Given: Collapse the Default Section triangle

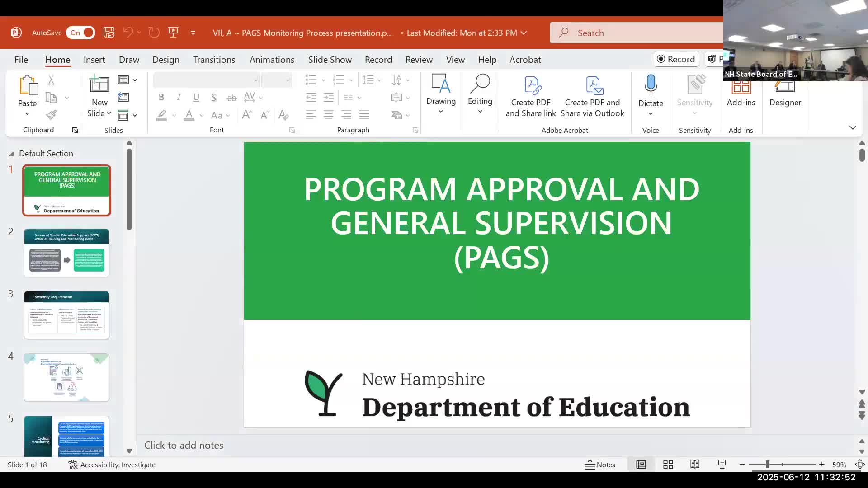Looking at the screenshot, I should [11, 154].
